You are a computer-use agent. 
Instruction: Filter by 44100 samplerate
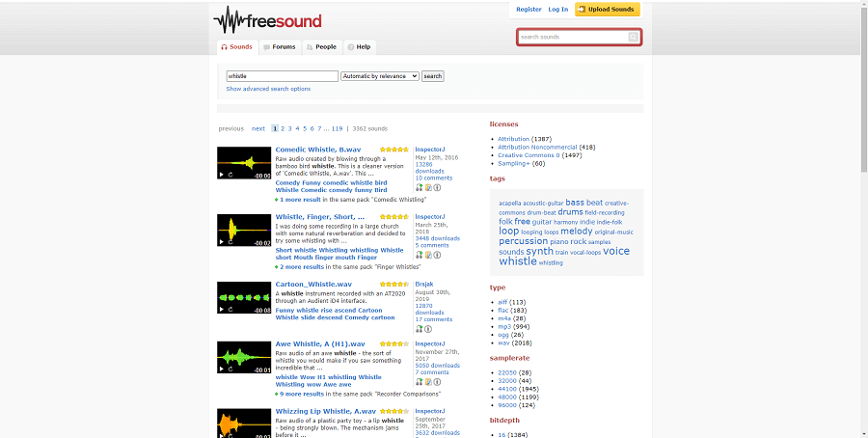click(507, 389)
